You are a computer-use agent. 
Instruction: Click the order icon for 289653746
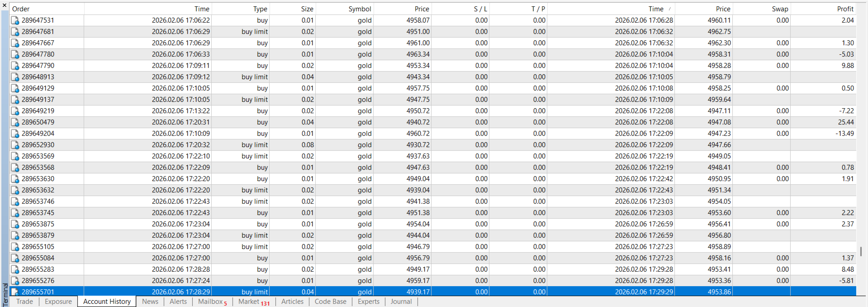click(15, 201)
